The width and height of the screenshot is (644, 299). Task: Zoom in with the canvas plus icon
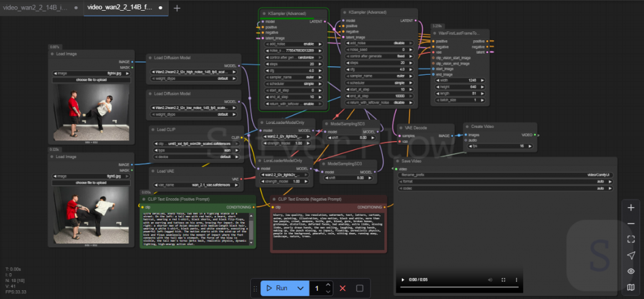[x=631, y=208]
